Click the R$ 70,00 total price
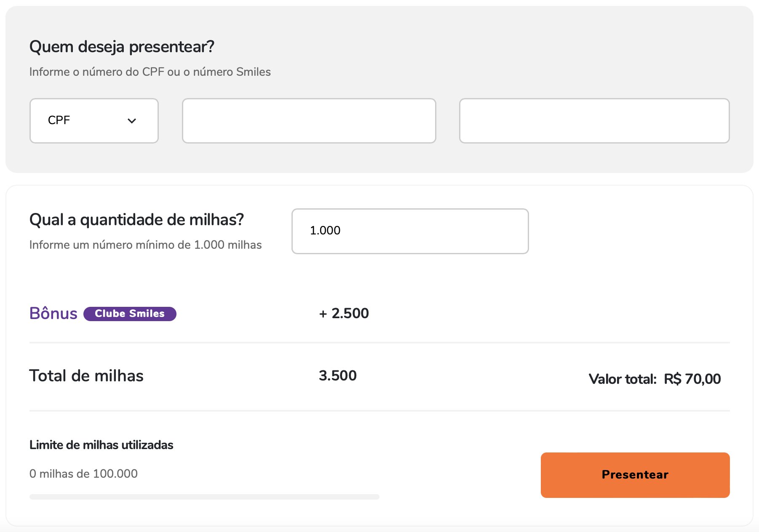This screenshot has width=759, height=532. click(692, 379)
